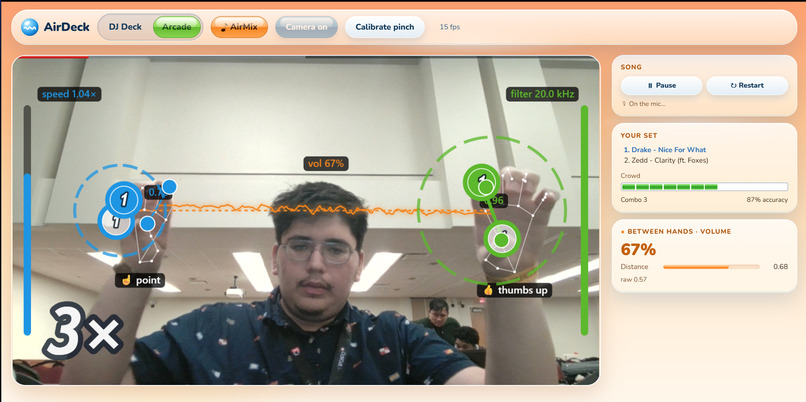Click the 0.68 distance value
Screen dimensions: 806x402
[x=780, y=267]
